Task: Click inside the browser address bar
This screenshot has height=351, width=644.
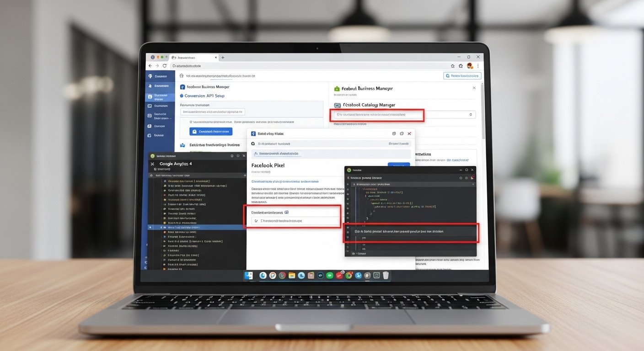Action: 274,65
